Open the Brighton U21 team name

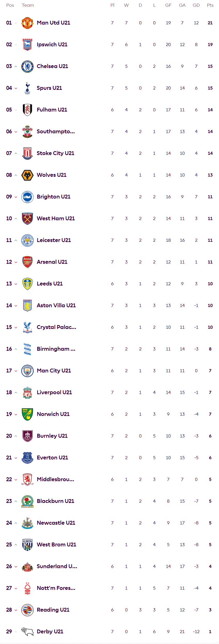tap(54, 197)
